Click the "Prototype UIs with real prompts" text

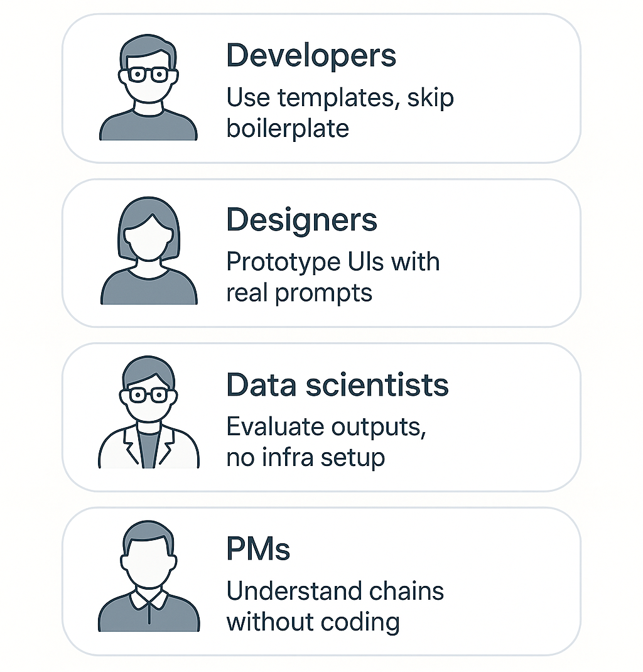coord(333,278)
